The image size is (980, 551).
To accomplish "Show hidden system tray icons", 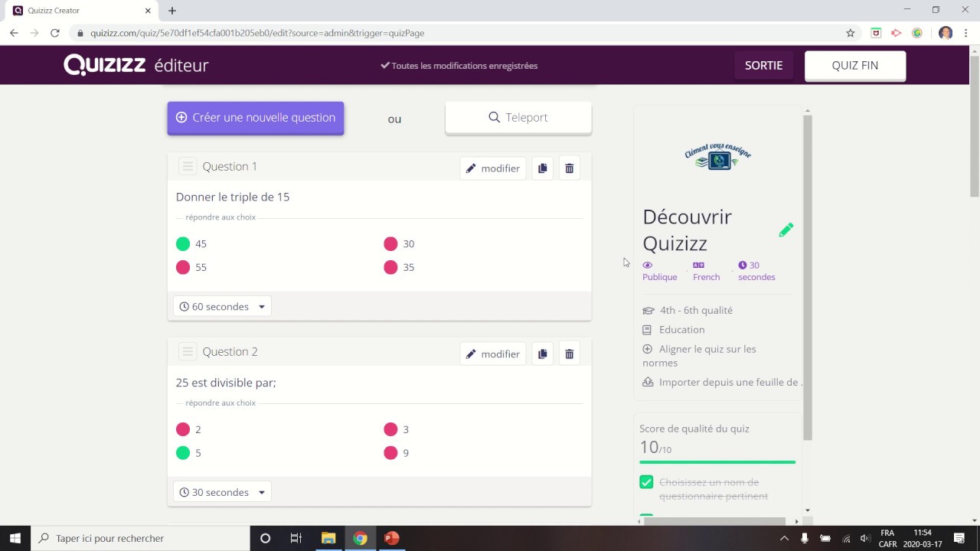I will coord(784,538).
